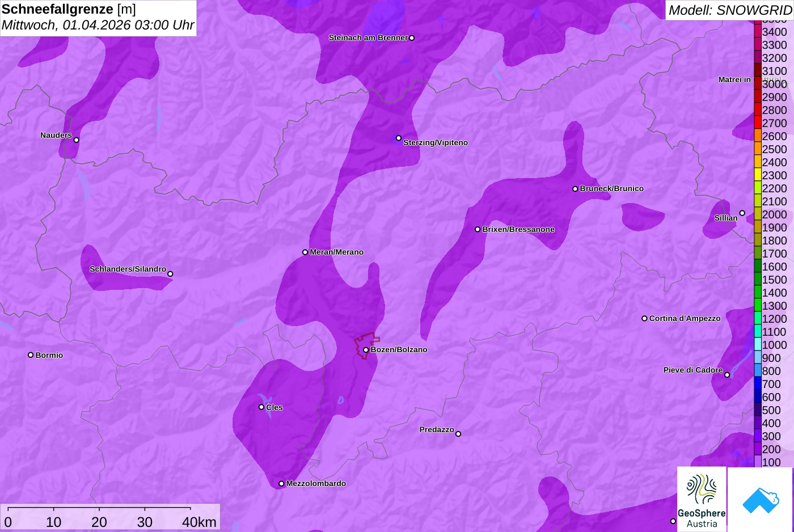The image size is (794, 532).
Task: Click the Meran/Merano city marker dot
Action: coord(305,252)
